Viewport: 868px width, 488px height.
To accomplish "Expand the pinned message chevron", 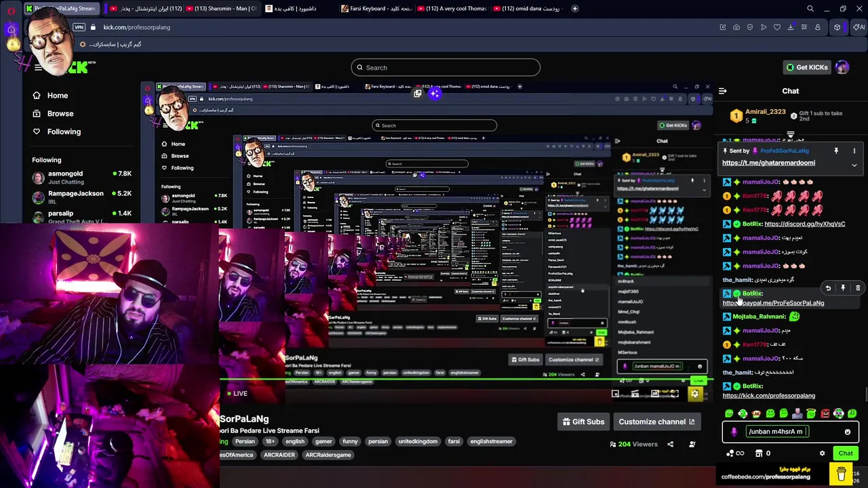I will [x=854, y=165].
